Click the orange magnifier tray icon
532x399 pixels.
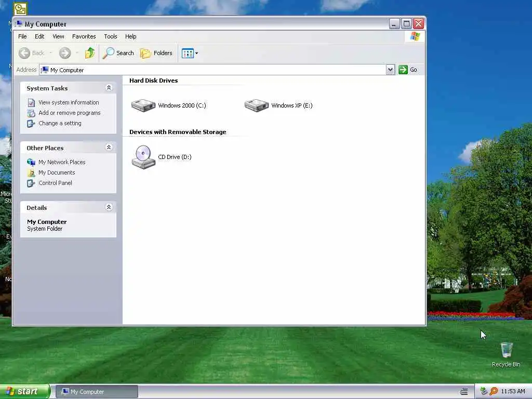point(494,391)
